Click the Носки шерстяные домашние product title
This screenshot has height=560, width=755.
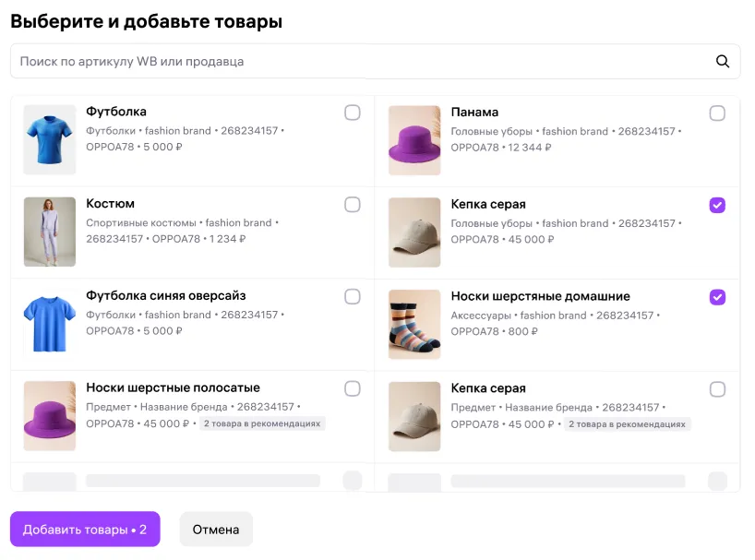pyautogui.click(x=540, y=296)
